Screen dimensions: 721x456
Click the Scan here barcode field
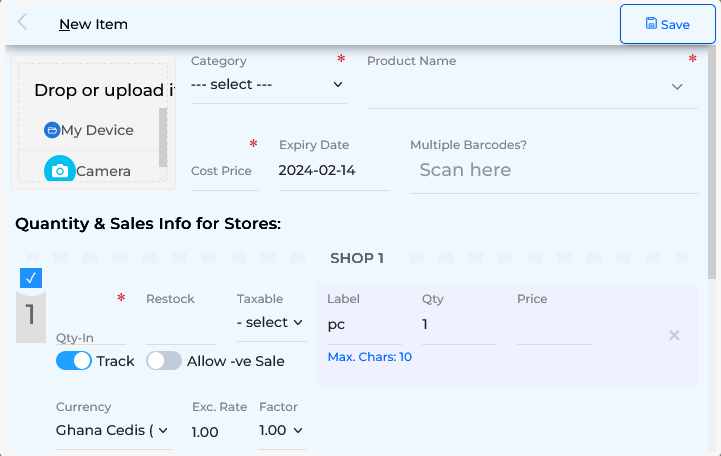tap(553, 170)
